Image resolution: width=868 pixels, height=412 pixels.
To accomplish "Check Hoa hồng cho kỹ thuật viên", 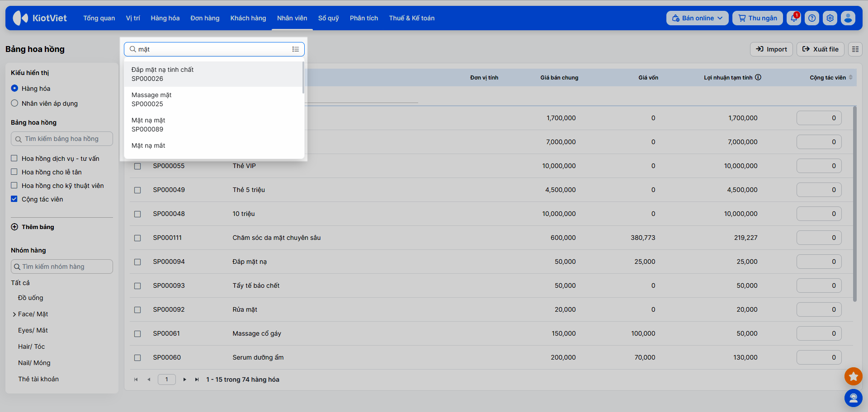I will (14, 185).
